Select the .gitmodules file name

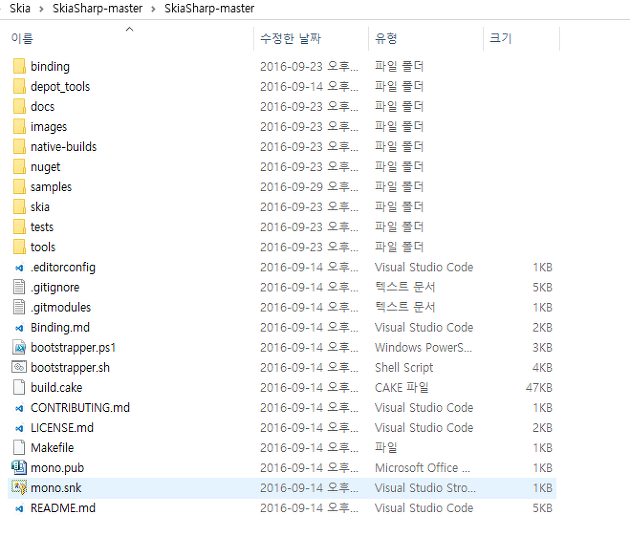61,308
